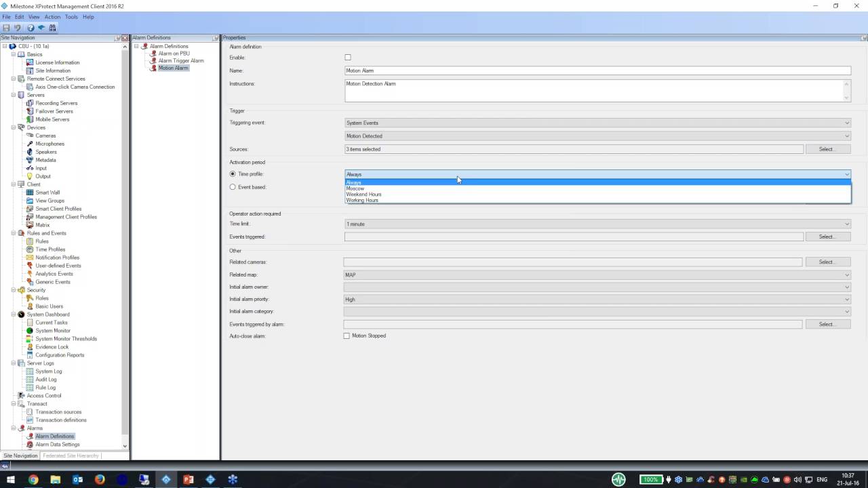Open Notification Profiles node
The height and width of the screenshot is (488, 868).
tap(57, 258)
